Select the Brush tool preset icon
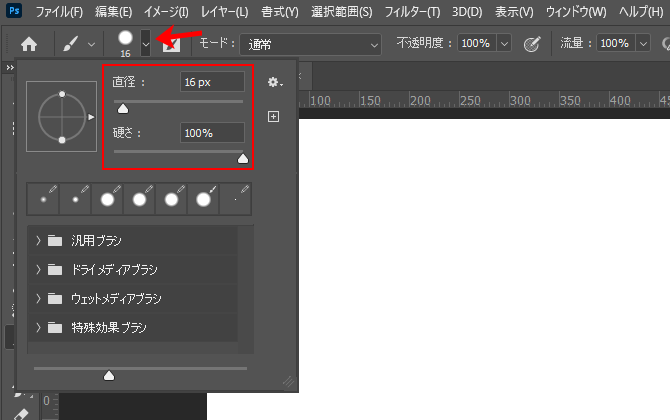This screenshot has width=670, height=420. 71,44
